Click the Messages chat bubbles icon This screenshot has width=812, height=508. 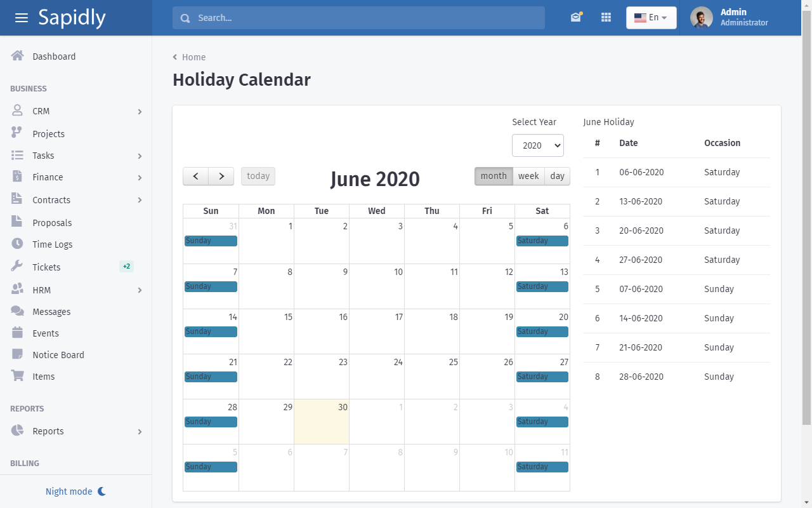(18, 311)
